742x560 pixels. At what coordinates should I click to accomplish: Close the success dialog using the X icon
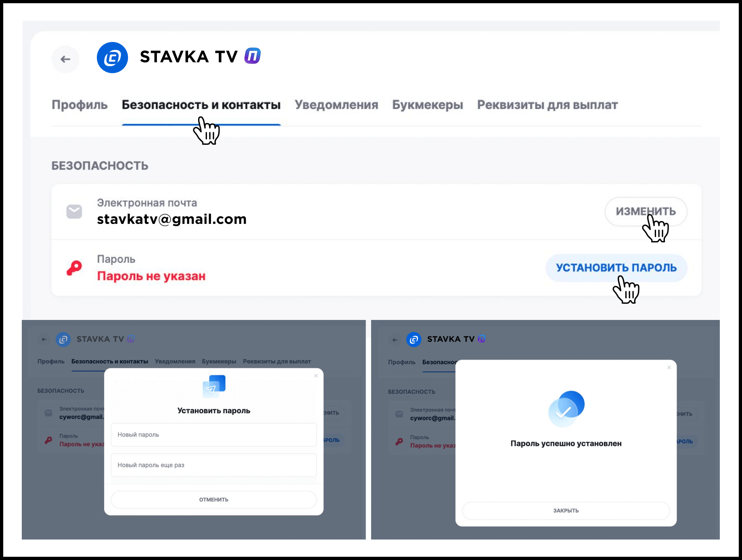click(669, 367)
